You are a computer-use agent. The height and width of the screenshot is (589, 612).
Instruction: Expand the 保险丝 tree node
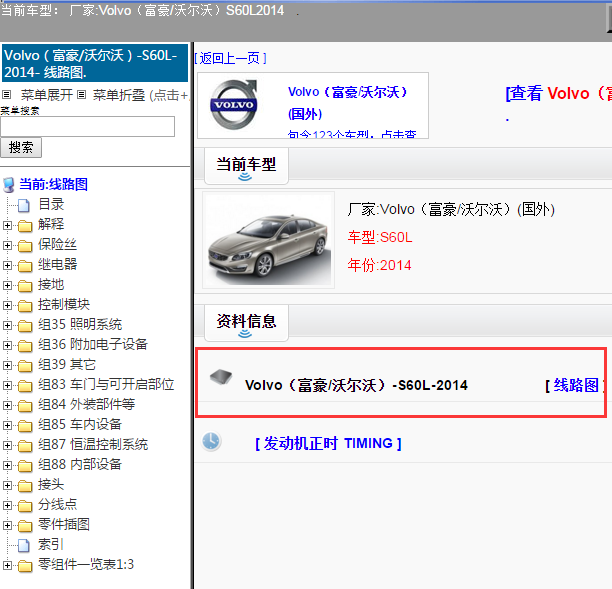pyautogui.click(x=7, y=245)
